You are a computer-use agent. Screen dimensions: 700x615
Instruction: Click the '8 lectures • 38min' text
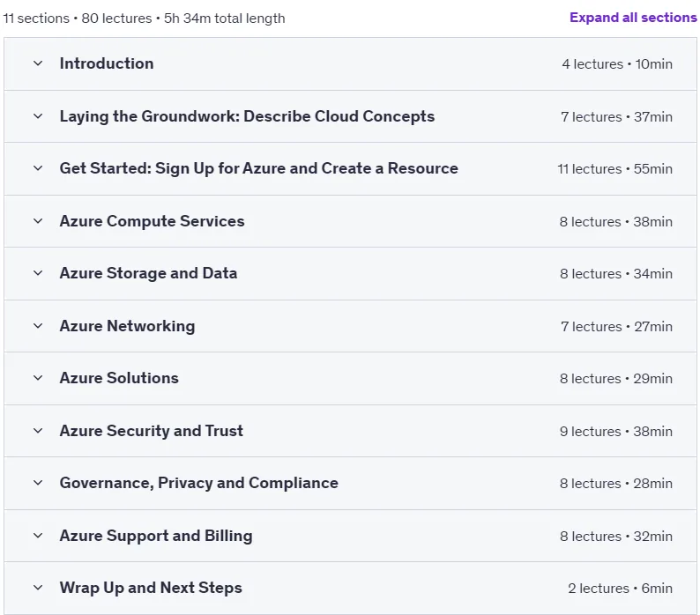616,222
